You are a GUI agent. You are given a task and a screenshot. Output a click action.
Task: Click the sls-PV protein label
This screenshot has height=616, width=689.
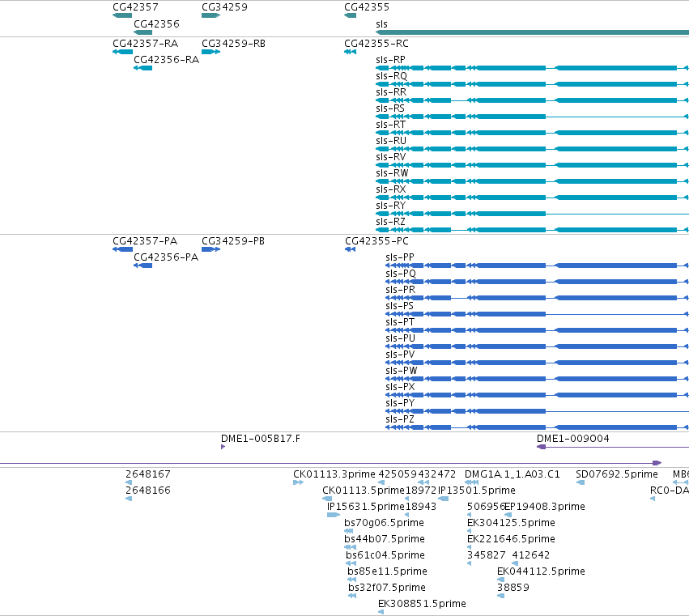(400, 355)
